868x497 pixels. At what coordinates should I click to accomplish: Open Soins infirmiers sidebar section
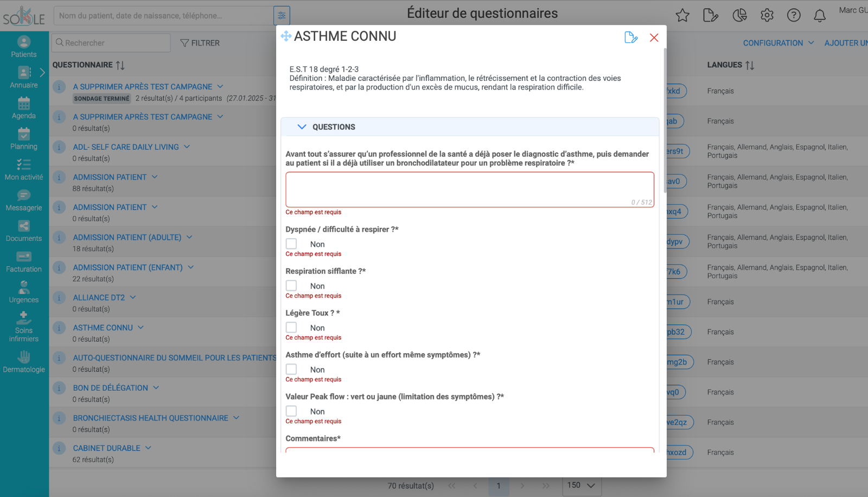pyautogui.click(x=24, y=327)
